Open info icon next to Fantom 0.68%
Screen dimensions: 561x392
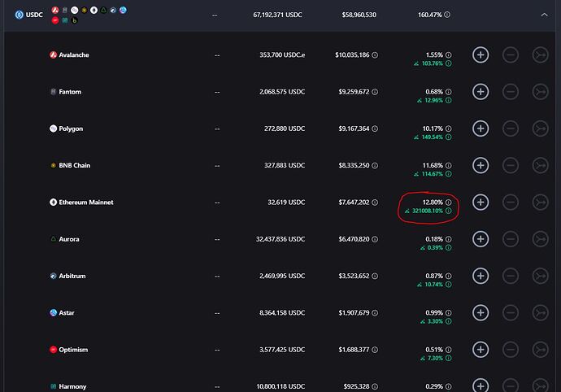448,92
